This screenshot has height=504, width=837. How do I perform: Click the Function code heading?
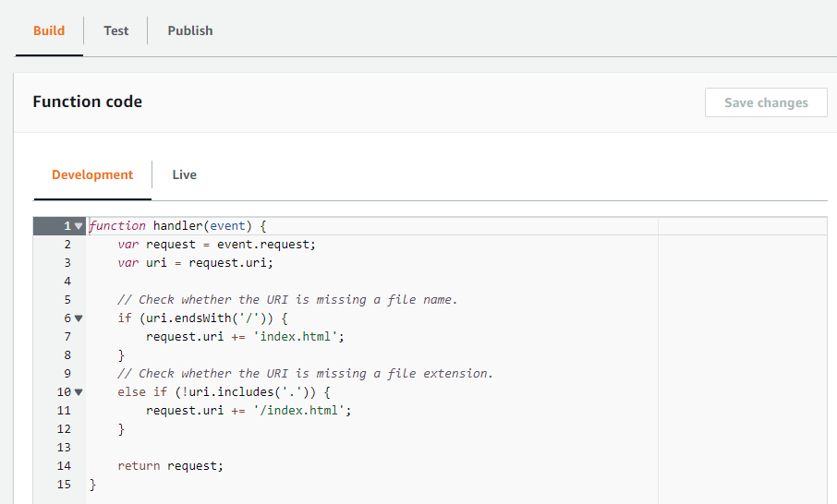[x=88, y=102]
